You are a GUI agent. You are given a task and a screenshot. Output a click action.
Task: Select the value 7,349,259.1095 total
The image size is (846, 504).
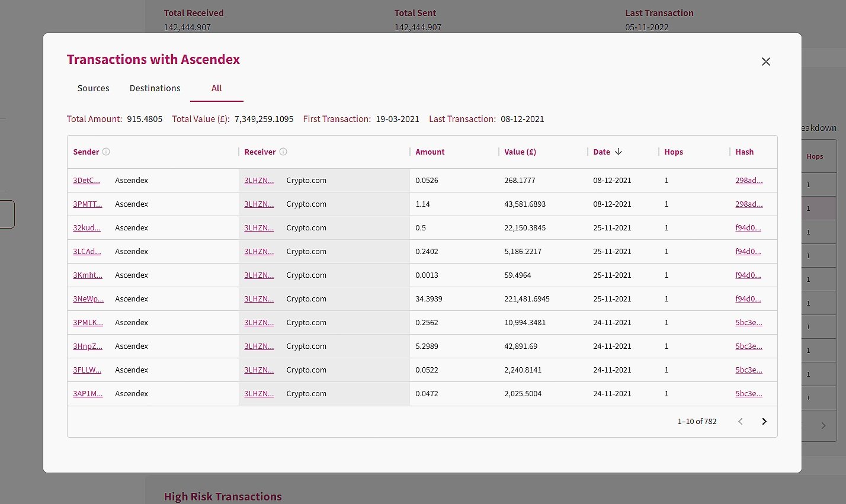point(264,119)
